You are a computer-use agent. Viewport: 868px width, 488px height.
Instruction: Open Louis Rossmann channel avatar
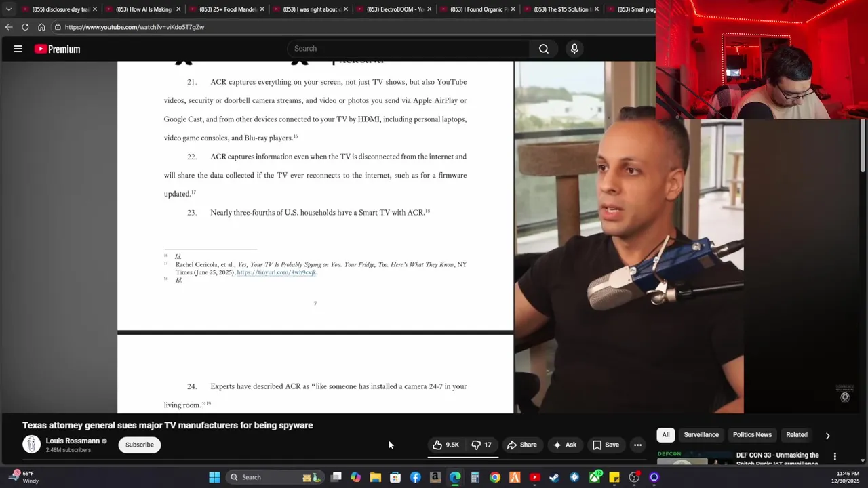tap(31, 444)
